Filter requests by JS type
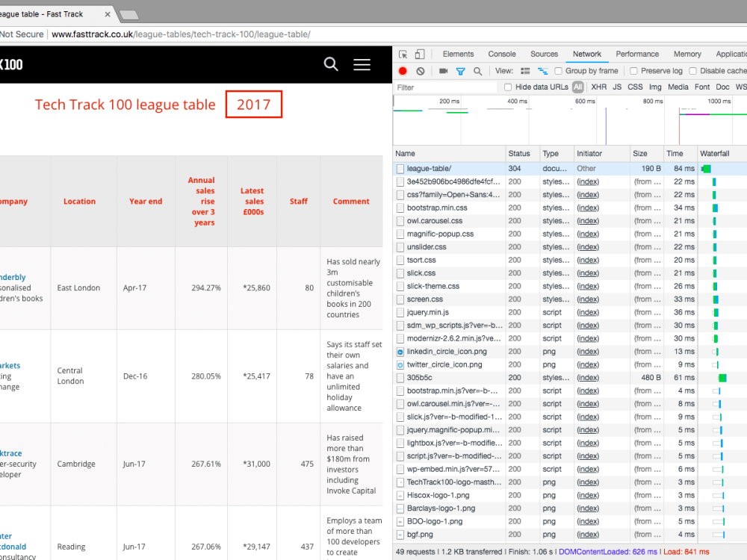The width and height of the screenshot is (747, 560). 617,87
